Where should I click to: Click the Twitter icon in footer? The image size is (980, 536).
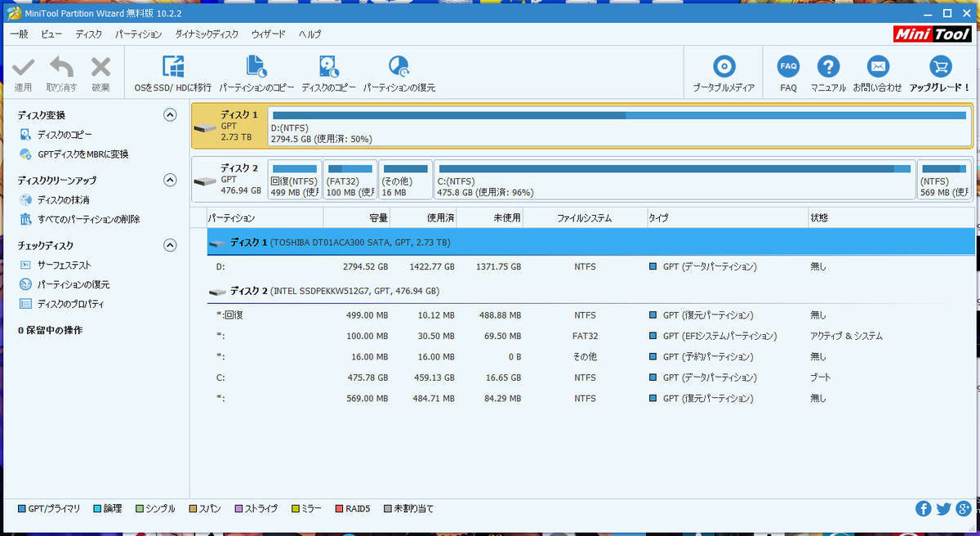point(943,509)
